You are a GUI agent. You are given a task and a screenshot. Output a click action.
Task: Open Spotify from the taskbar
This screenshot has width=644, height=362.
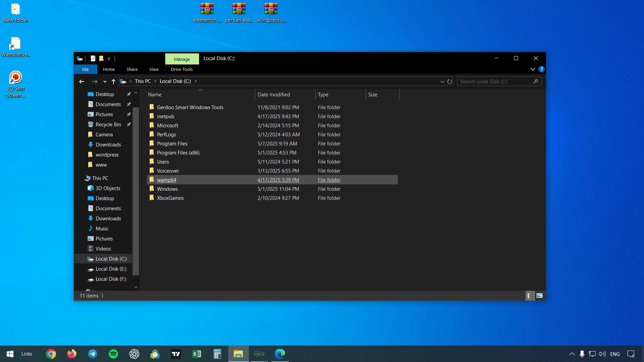tap(113, 354)
